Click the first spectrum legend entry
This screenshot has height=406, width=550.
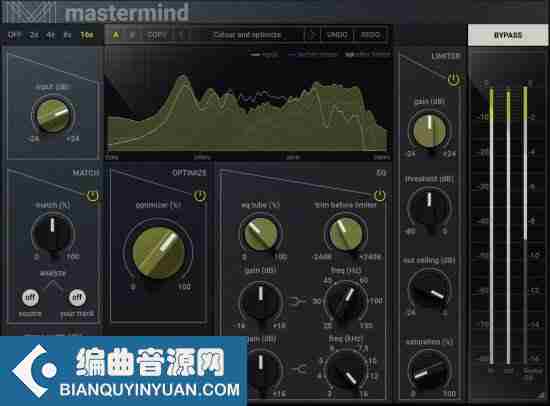coord(264,55)
